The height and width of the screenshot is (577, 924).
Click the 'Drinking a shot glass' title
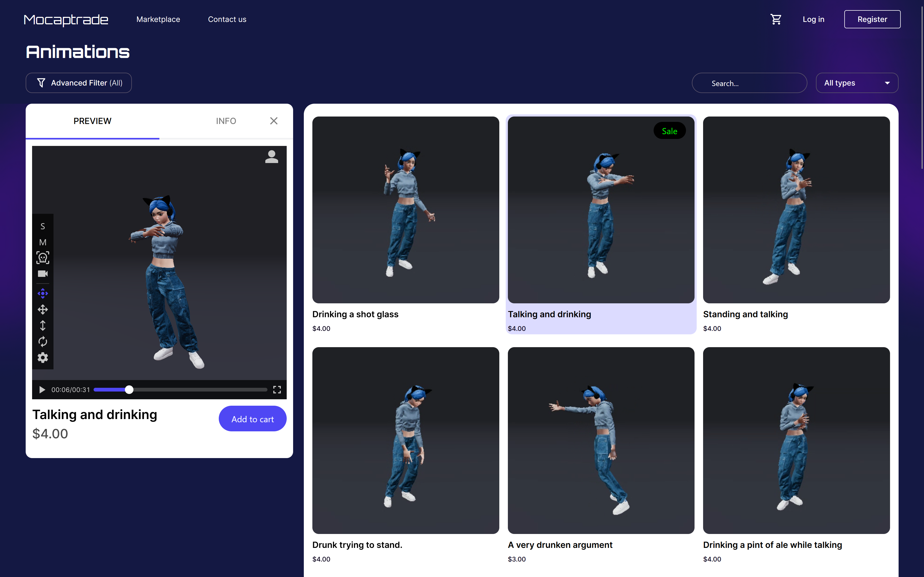coord(355,314)
